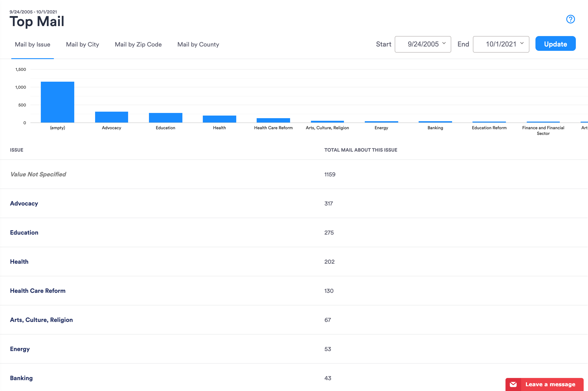Click the Health issue in table
The height and width of the screenshot is (391, 588).
click(x=19, y=262)
